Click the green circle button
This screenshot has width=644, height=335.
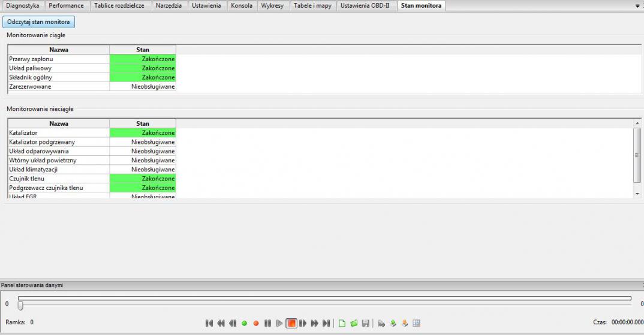click(x=245, y=324)
